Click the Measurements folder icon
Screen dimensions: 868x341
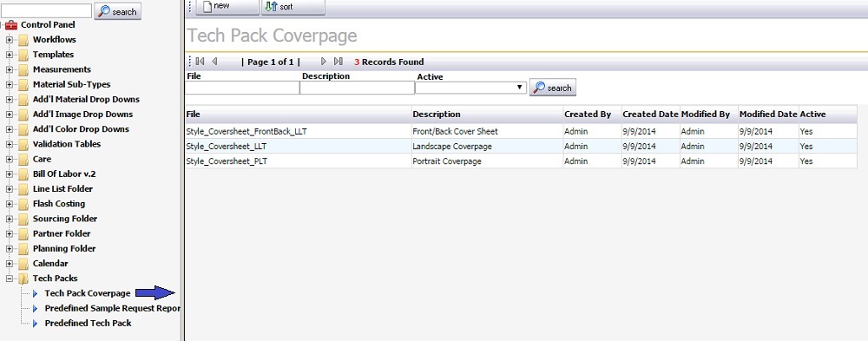[23, 69]
